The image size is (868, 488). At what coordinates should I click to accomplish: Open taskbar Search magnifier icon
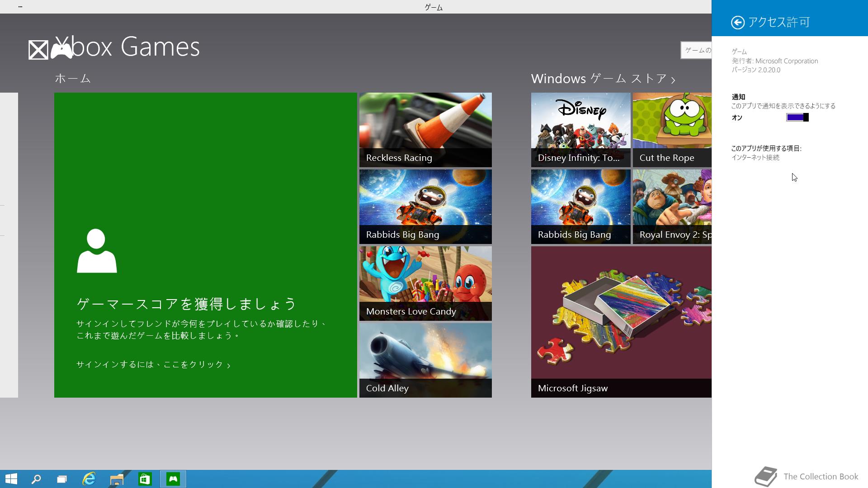coord(36,479)
